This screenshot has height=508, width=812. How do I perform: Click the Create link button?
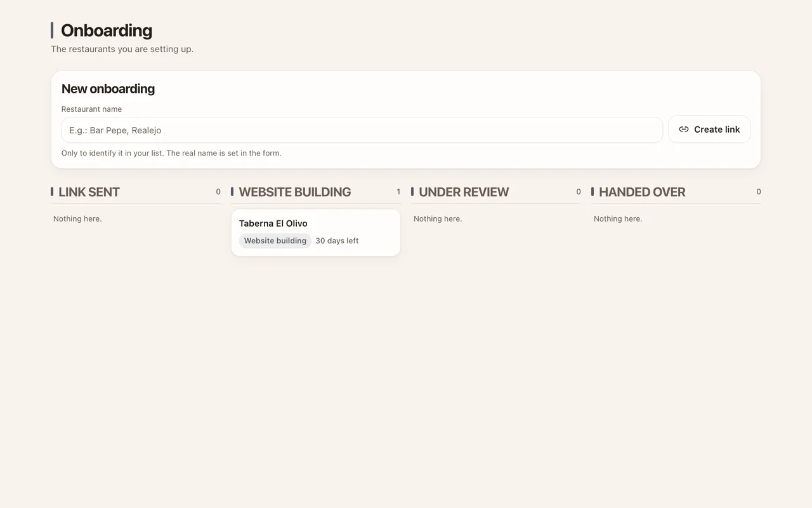pyautogui.click(x=709, y=130)
